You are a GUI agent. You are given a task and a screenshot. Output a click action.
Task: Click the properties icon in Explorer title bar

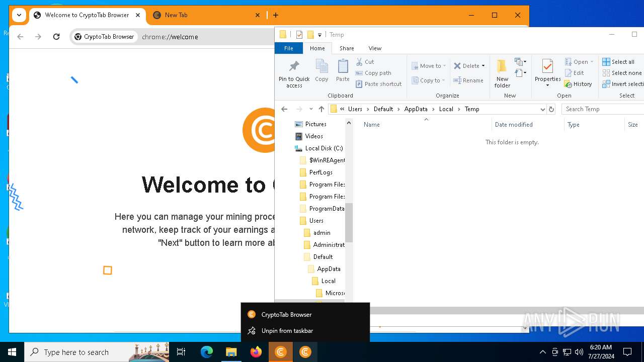[299, 35]
